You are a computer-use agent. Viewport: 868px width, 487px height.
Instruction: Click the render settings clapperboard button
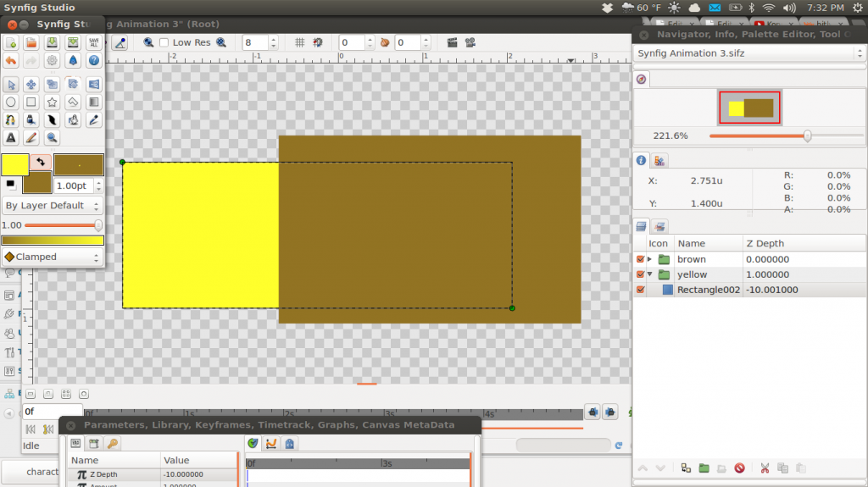click(x=452, y=42)
